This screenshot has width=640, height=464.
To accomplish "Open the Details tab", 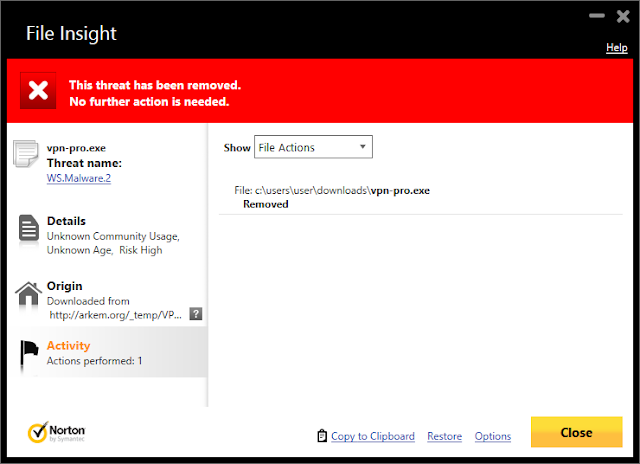I will point(107,235).
